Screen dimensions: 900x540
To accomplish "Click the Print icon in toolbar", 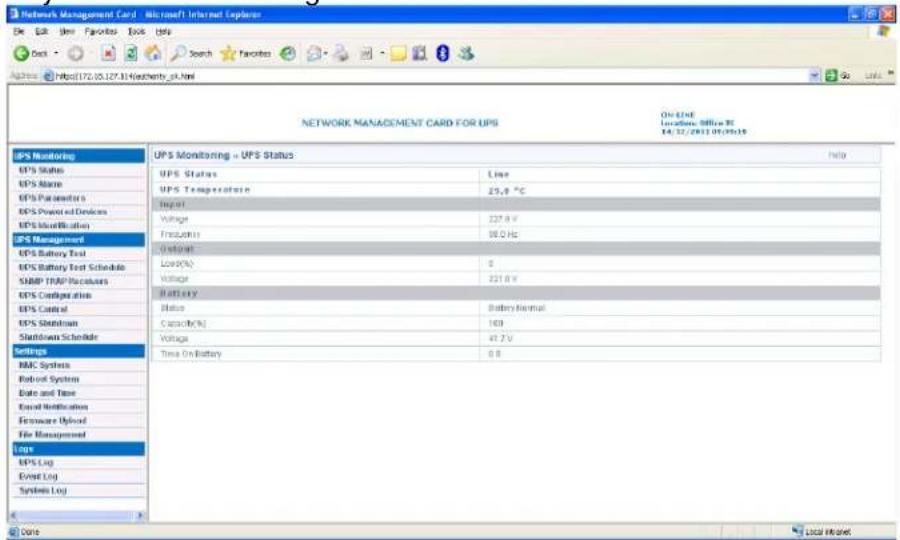I will [342, 53].
